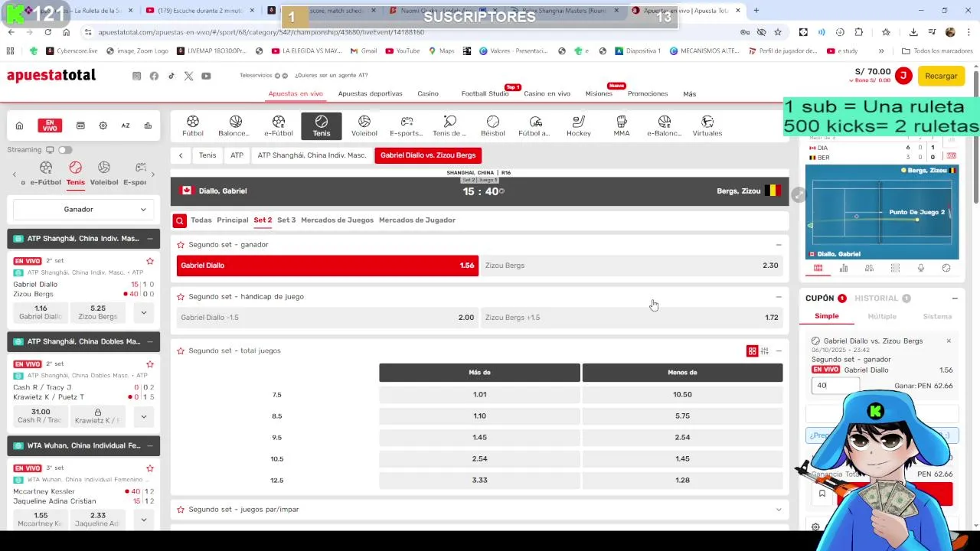Viewport: 980px width, 551px height.
Task: Remove Diallo vs Bergs bet from coupon
Action: [x=949, y=341]
